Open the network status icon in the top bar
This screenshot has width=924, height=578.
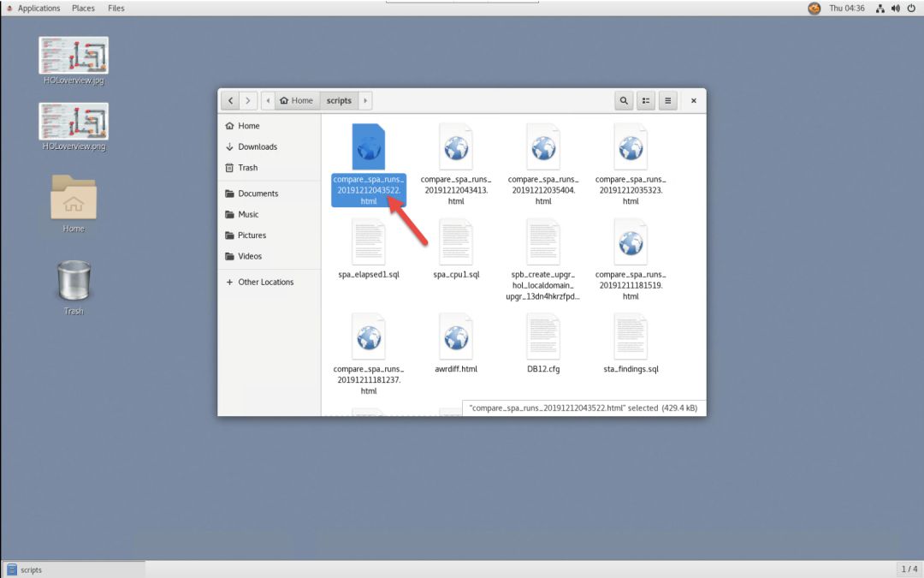pyautogui.click(x=880, y=9)
